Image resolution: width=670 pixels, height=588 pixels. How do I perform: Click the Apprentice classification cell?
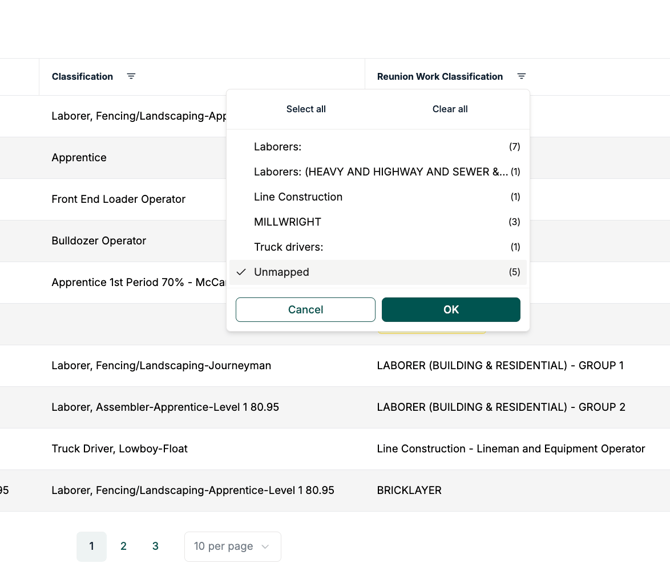pos(79,158)
